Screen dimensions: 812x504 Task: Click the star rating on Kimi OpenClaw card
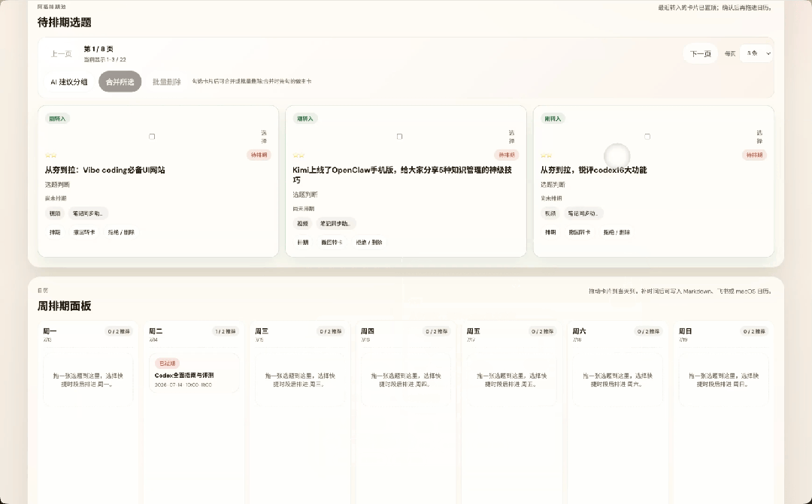coord(298,155)
